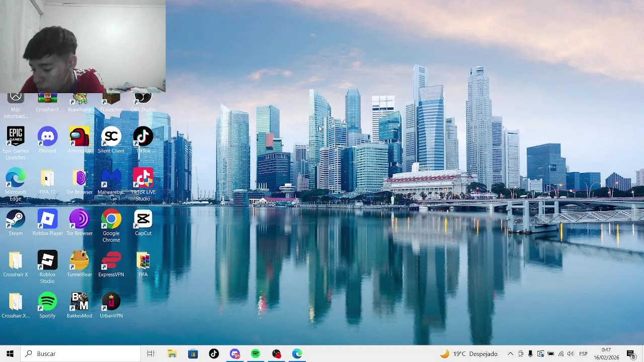The height and width of the screenshot is (362, 644).
Task: Switch to TikTok in the taskbar
Action: click(214, 353)
